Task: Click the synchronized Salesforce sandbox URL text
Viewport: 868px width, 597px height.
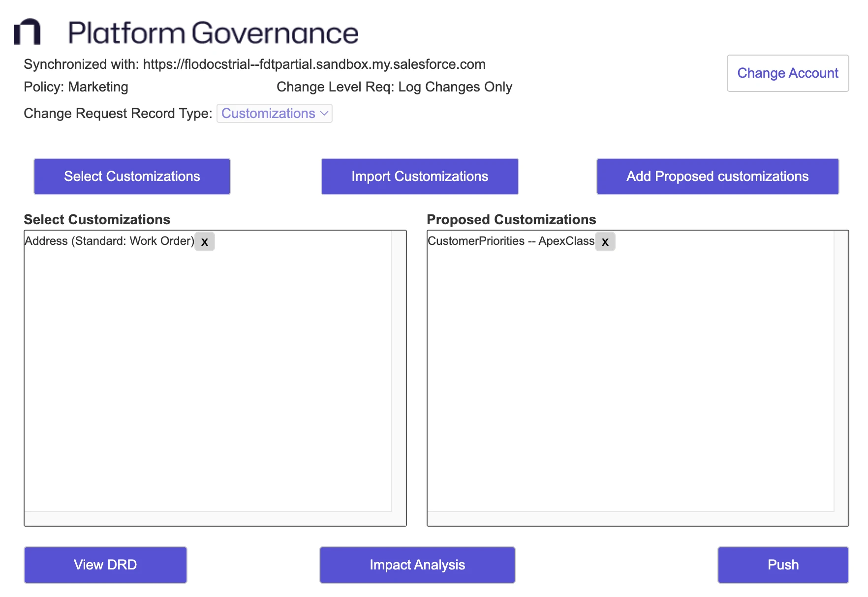Action: pyautogui.click(x=314, y=64)
